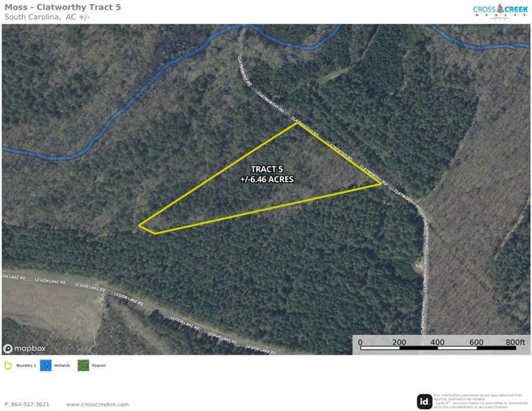
Task: Click the +/-6.46 ACRES label
Action: point(267,179)
